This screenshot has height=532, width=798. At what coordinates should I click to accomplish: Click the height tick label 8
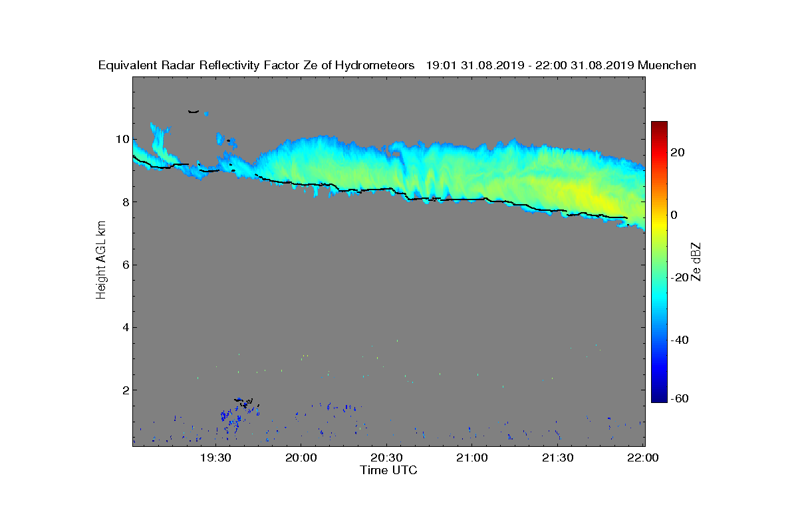tap(124, 202)
